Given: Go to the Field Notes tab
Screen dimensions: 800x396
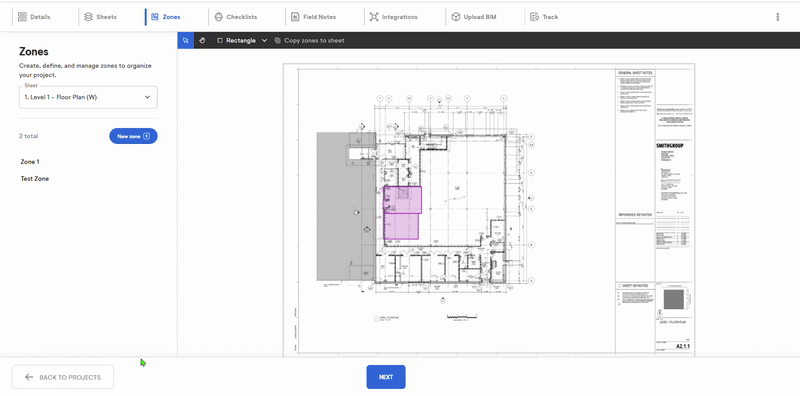Looking at the screenshot, I should coord(313,17).
